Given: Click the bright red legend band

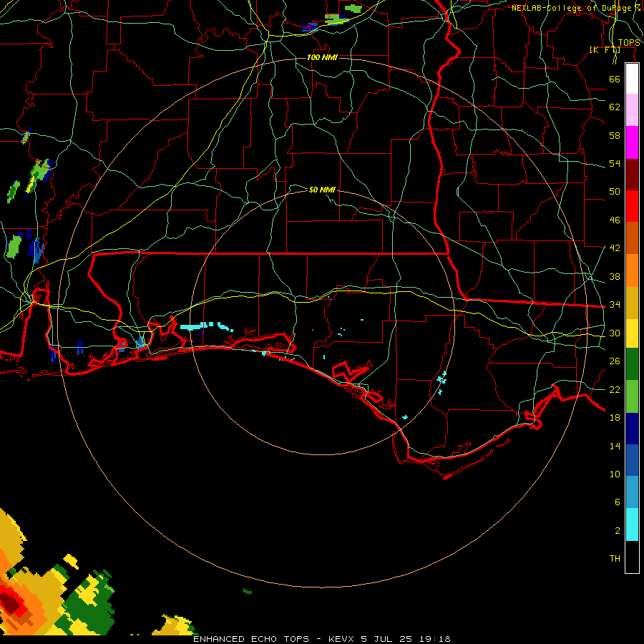Looking at the screenshot, I should click(x=632, y=206).
